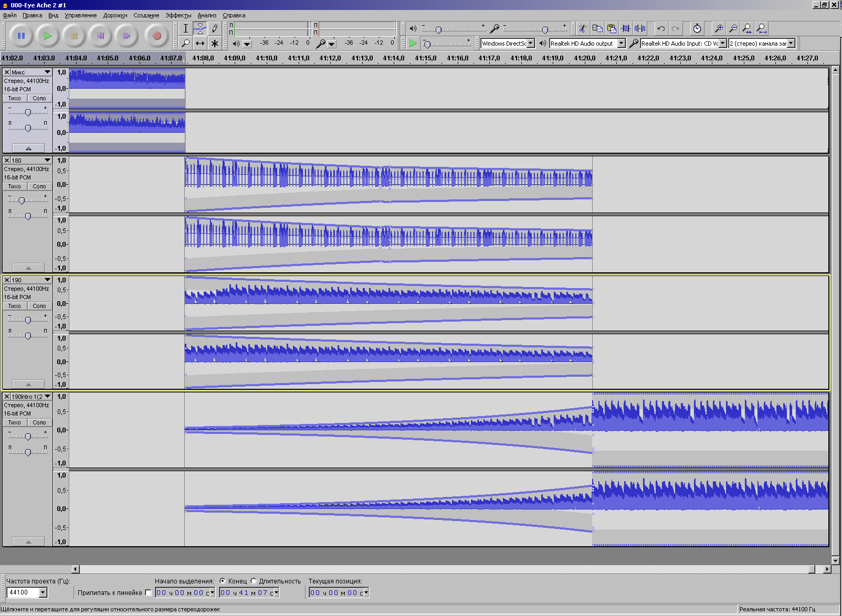Expand the Realtek HD Audio Input dropdown
842x616 pixels.
tap(723, 44)
